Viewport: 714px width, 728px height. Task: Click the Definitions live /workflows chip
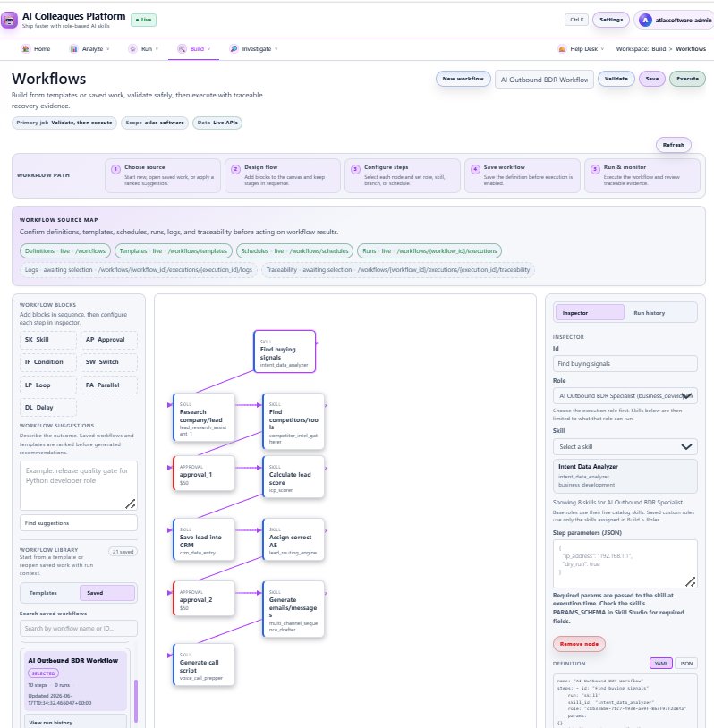65,251
